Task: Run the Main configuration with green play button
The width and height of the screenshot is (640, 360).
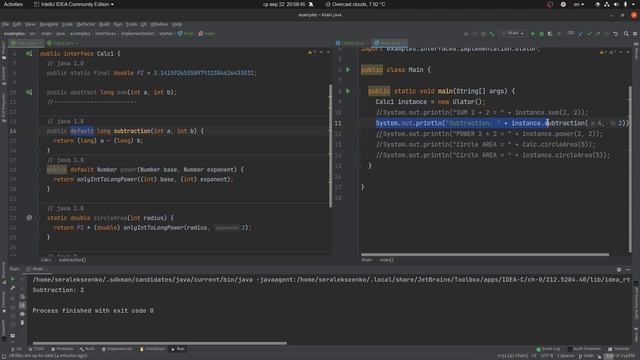Action: pos(533,34)
